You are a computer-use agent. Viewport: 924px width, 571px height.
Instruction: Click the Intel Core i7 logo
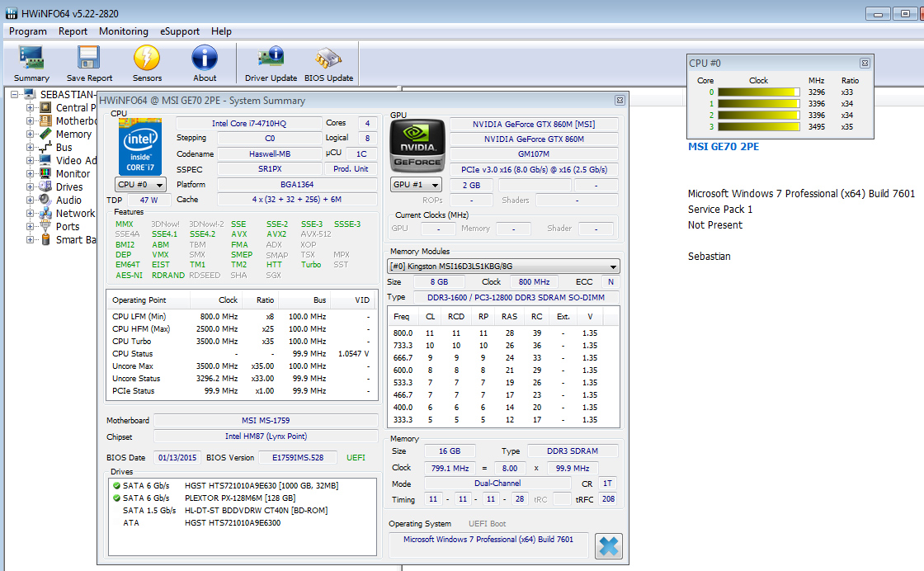click(x=140, y=147)
